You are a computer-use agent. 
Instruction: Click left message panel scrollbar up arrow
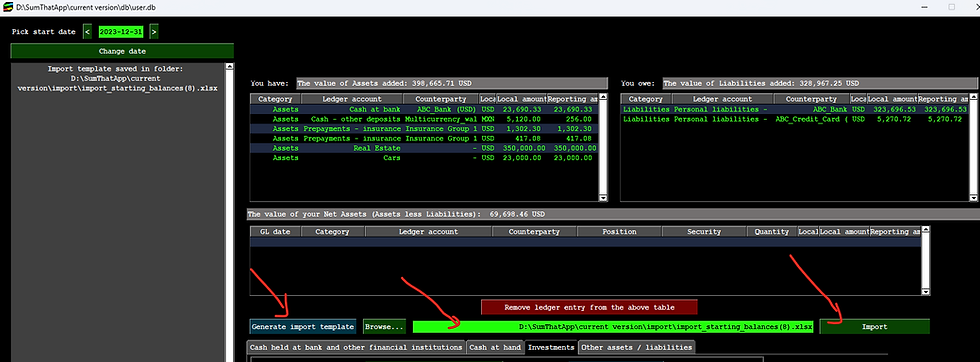(x=229, y=66)
